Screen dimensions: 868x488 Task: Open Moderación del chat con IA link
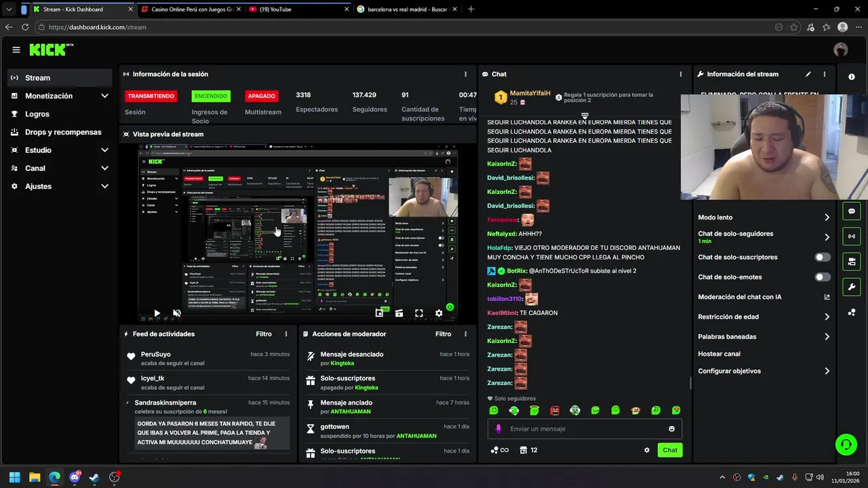click(x=764, y=297)
